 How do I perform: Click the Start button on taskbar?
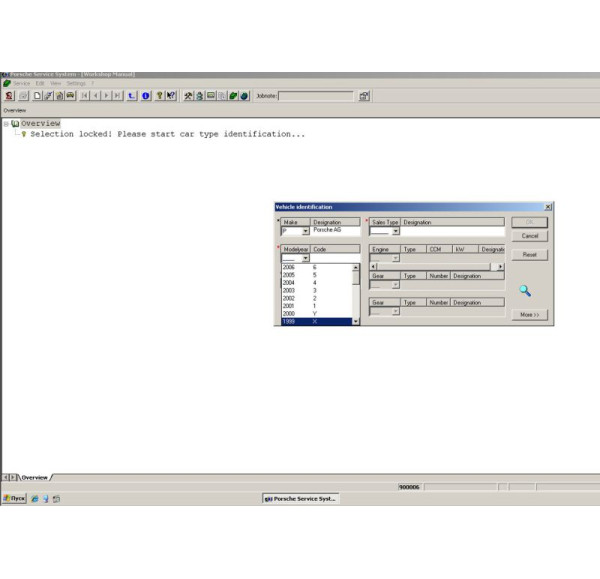[14, 497]
